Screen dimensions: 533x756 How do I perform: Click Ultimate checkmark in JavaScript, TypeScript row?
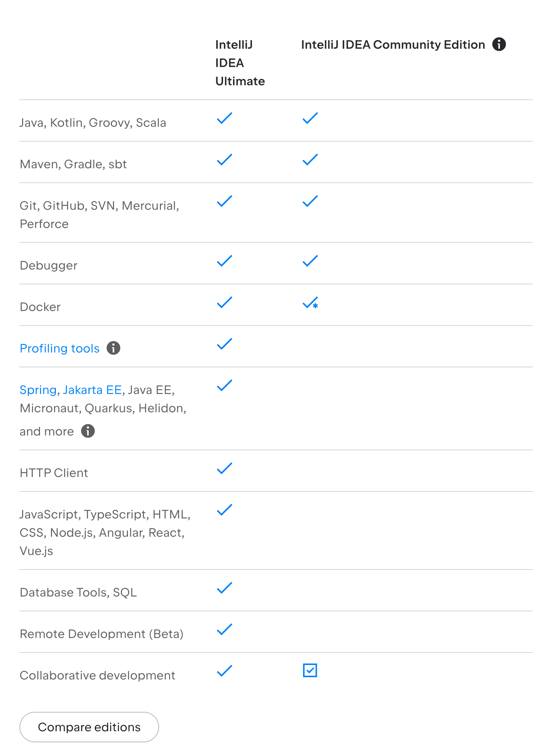click(x=225, y=510)
